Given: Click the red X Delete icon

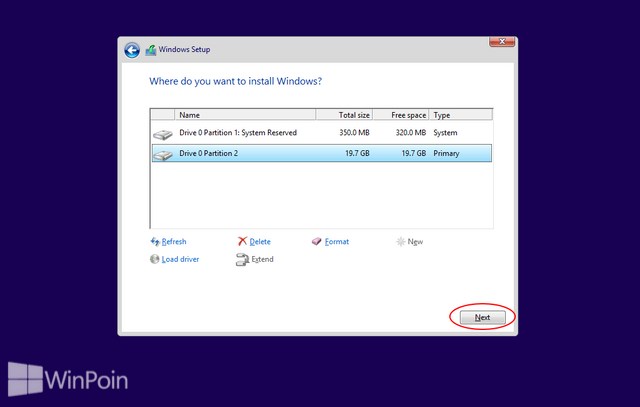Looking at the screenshot, I should pyautogui.click(x=242, y=241).
